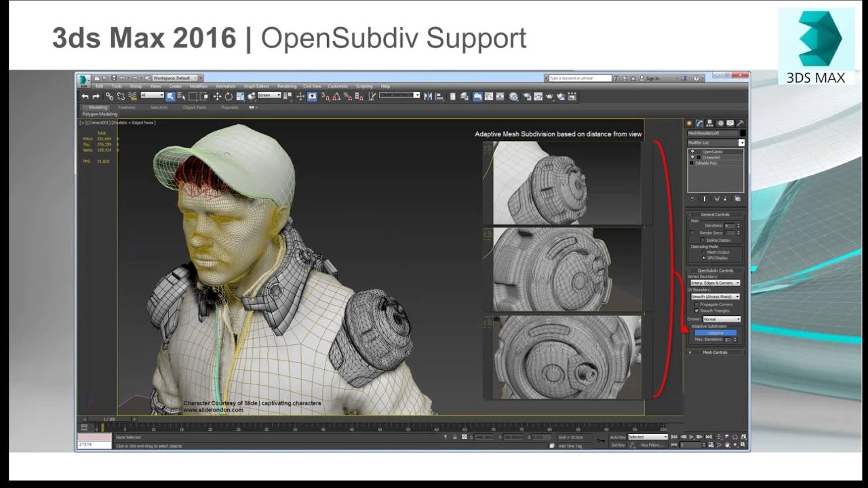
Task: Click the Bind to Space Warp icon
Action: click(x=132, y=96)
